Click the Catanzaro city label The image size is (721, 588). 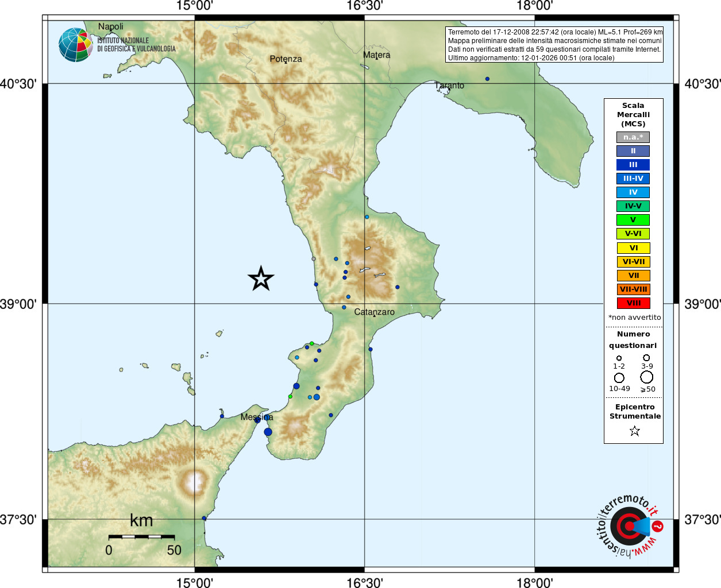coord(374,312)
